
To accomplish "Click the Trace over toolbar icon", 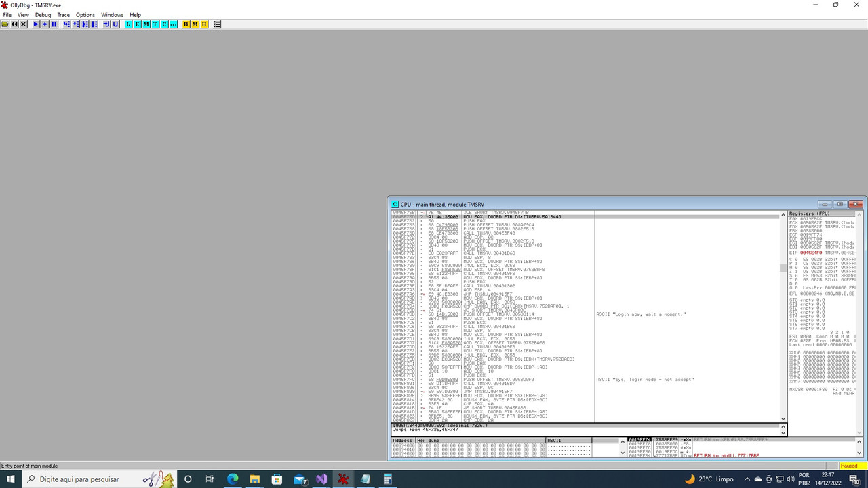I will (94, 24).
